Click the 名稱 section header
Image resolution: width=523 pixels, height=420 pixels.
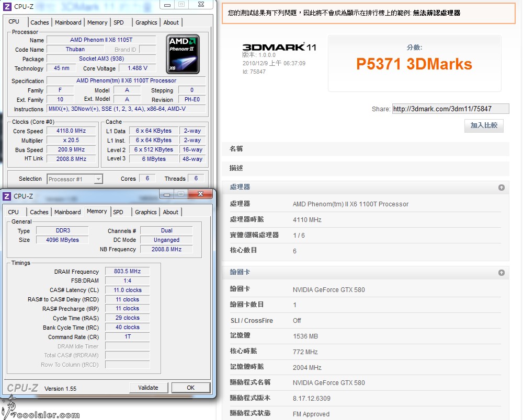pyautogui.click(x=366, y=149)
